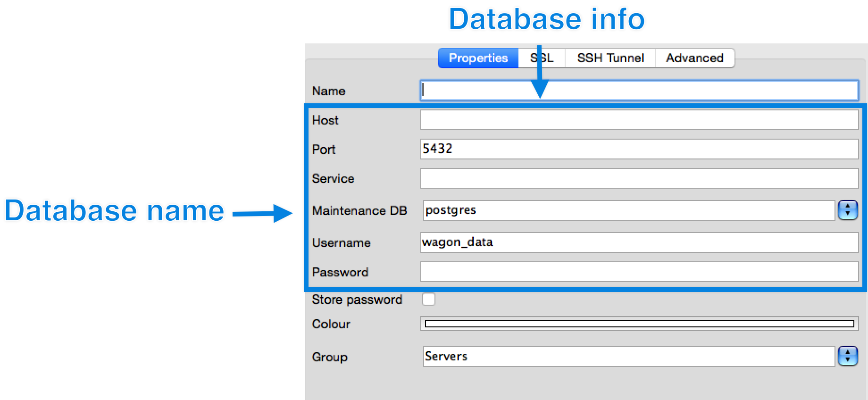Go to the Advanced tab
Screen dimensions: 868x400
(694, 58)
